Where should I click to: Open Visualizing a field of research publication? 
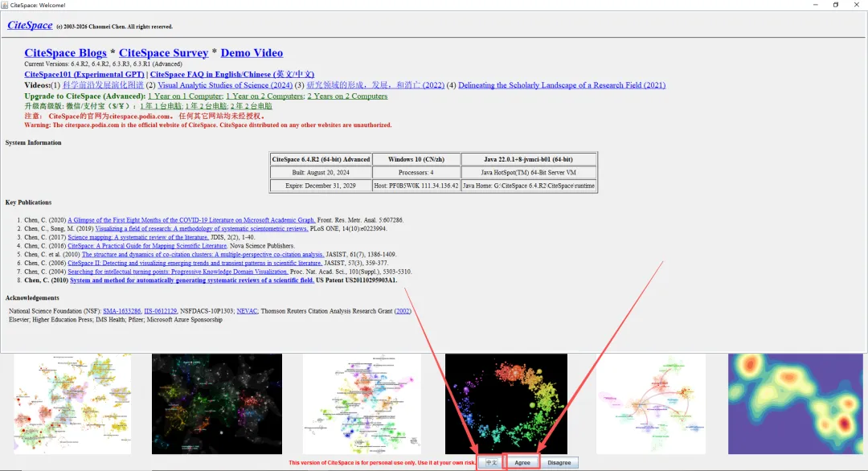pos(202,228)
